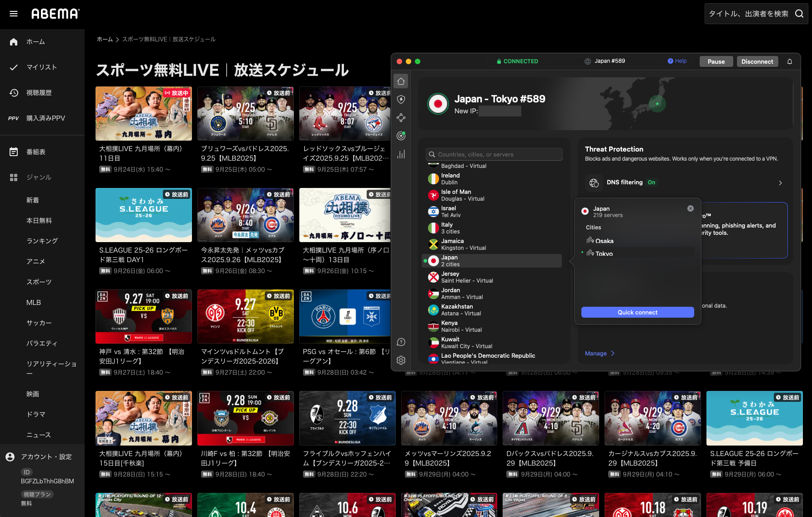Click the Israel flag icon
The height and width of the screenshot is (517, 812).
[434, 212]
